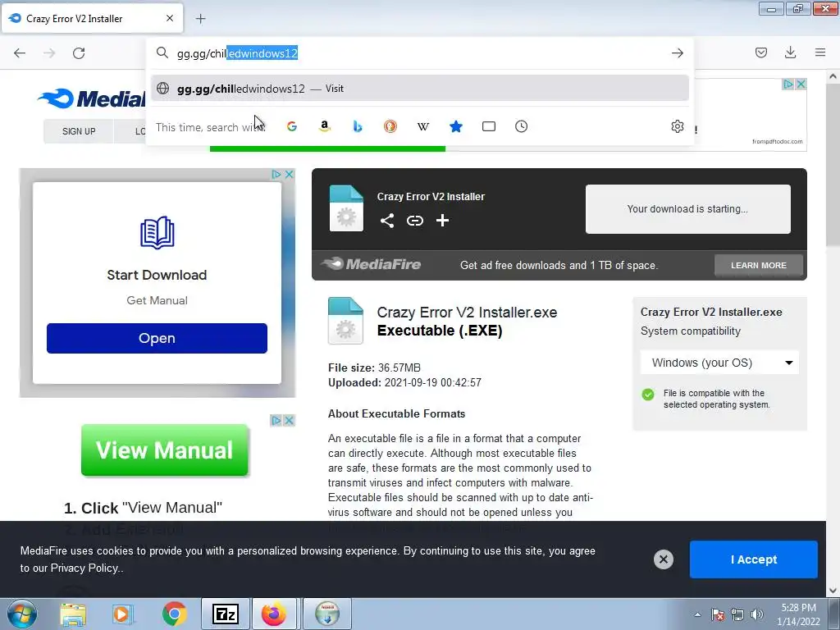Open the installer app on the taskbar
This screenshot has width=840, height=630.
click(326, 614)
